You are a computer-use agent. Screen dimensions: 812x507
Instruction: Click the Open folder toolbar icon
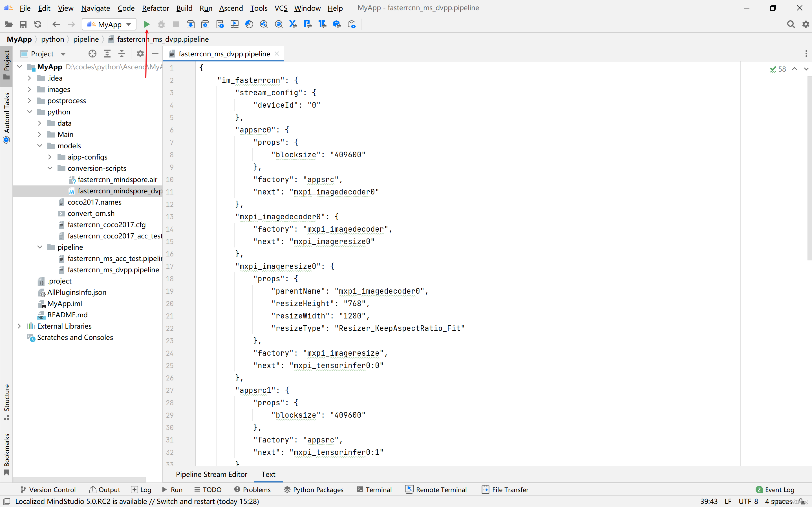tap(9, 24)
